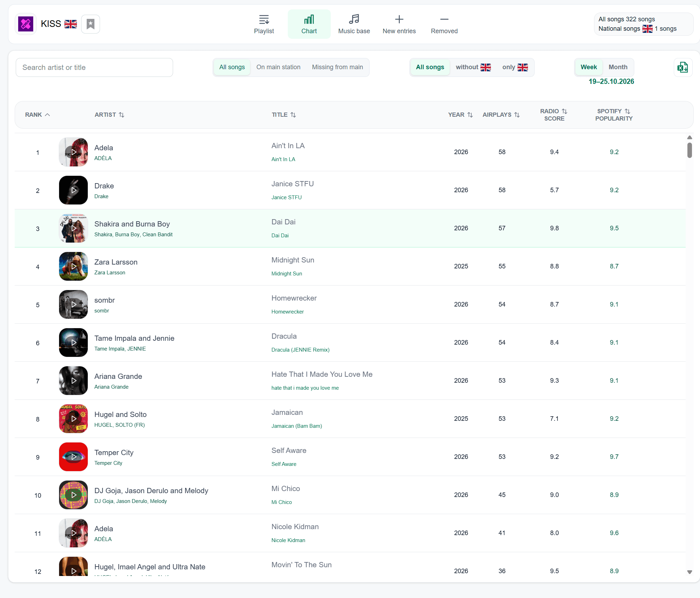Play Shakira Dai Dai preview
The width and height of the screenshot is (700, 598).
coord(73,228)
